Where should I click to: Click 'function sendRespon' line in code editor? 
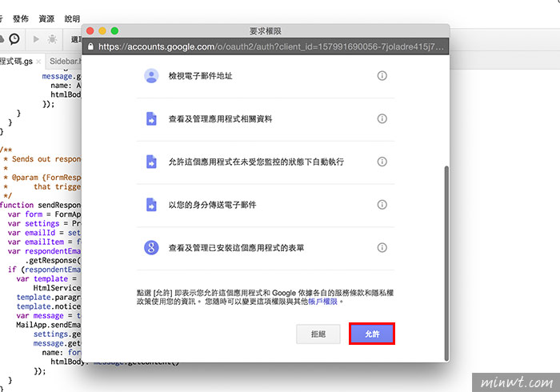(x=40, y=205)
